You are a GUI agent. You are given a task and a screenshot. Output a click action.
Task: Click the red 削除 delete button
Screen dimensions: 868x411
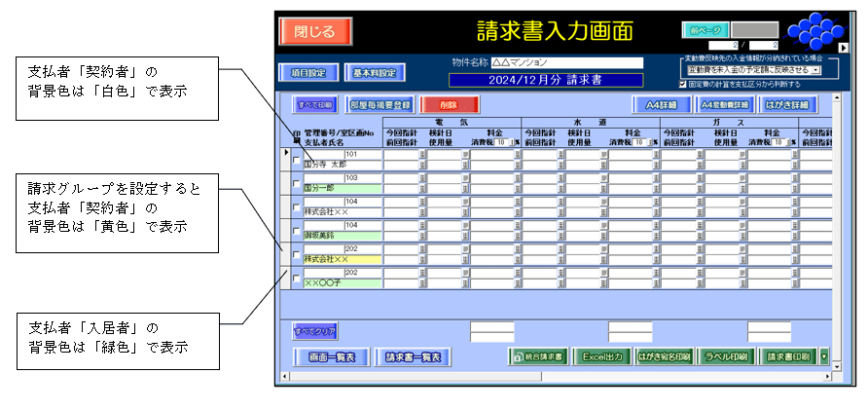tap(449, 103)
